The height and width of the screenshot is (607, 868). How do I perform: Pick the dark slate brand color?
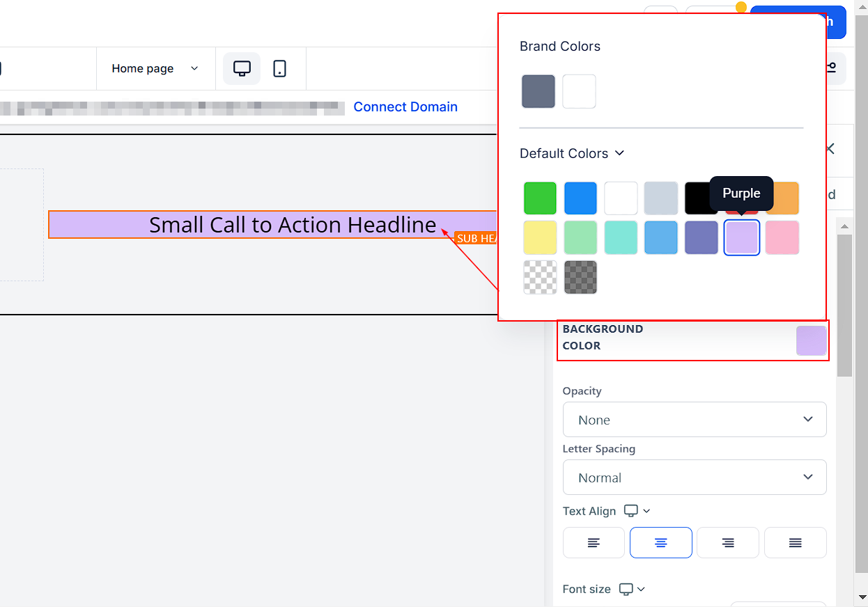click(538, 91)
